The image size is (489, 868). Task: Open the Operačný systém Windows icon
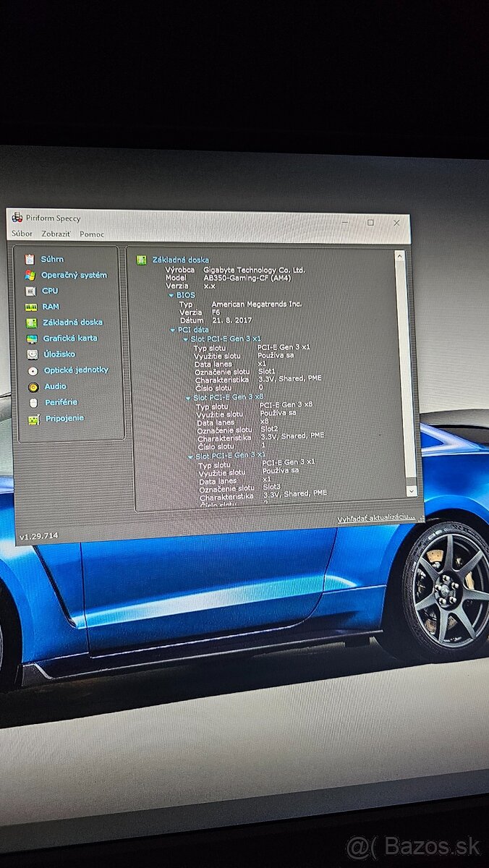(x=30, y=275)
